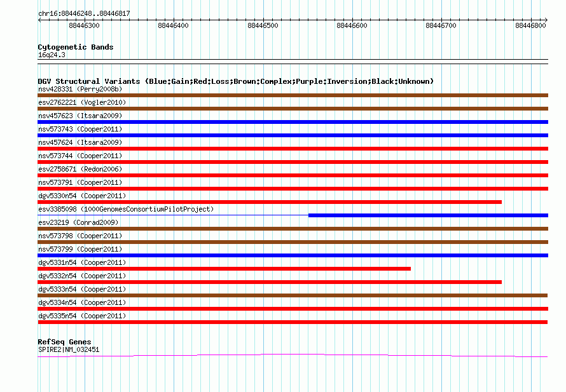The image size is (566, 392).
Task: Click the blue gain bar under nsv573799
Action: tap(293, 255)
